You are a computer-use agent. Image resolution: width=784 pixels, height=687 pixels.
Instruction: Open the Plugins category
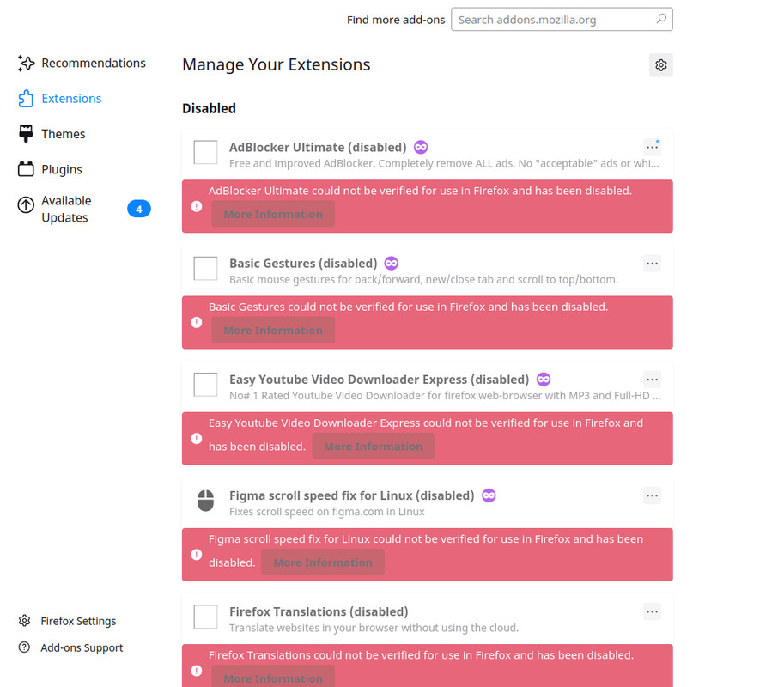click(x=50, y=169)
